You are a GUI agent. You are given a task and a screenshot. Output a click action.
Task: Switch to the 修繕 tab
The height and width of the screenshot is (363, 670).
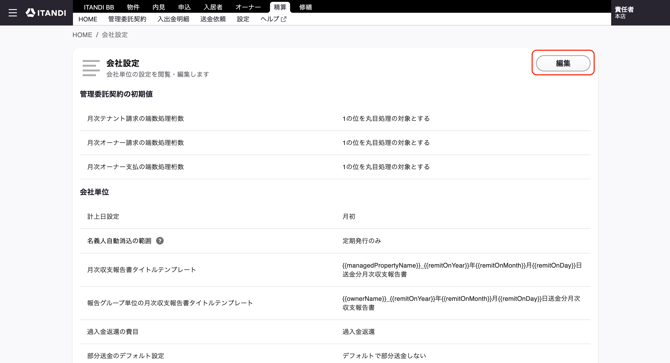coord(306,7)
